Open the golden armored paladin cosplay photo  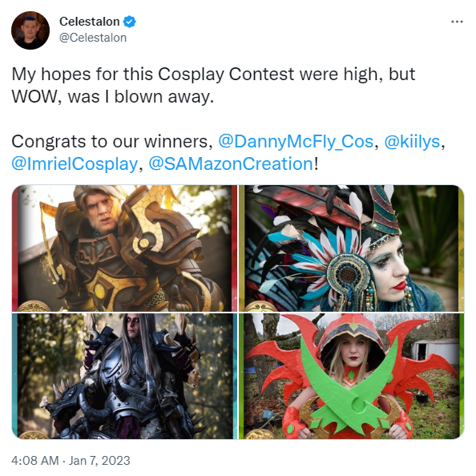coord(124,248)
